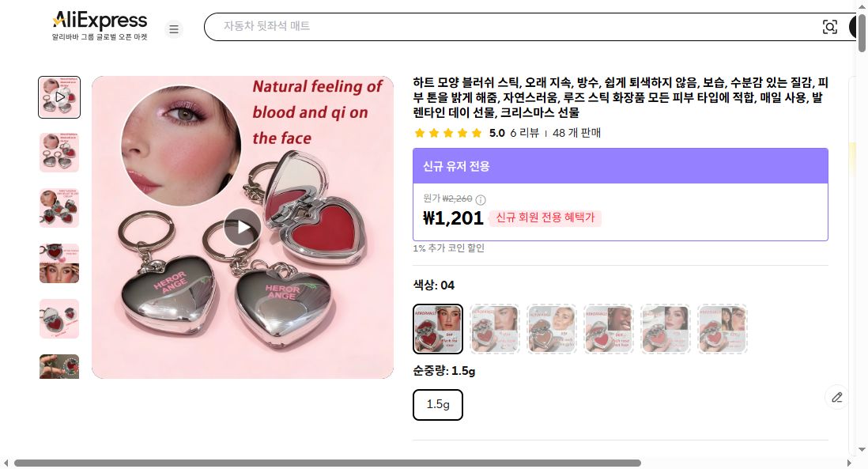
Task: Open the hamburger categories menu
Action: pyautogui.click(x=174, y=28)
